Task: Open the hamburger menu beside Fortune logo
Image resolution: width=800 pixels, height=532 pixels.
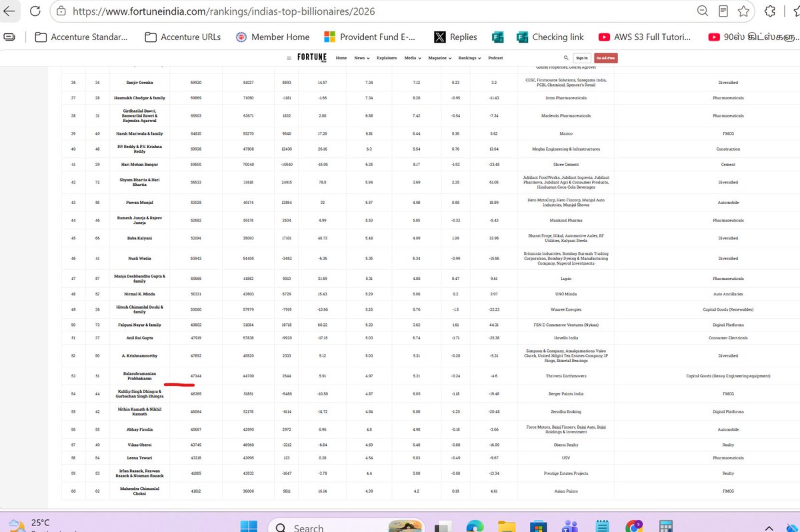Action: point(289,58)
